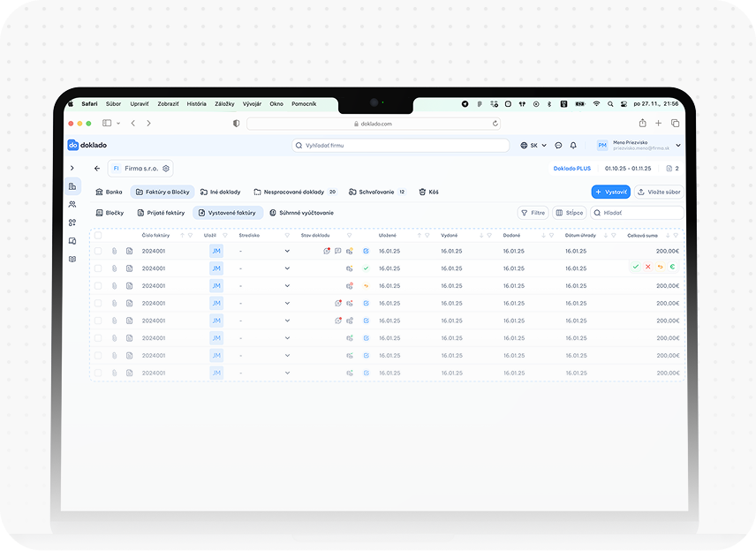Screen dimensions: 756x551
Task: Tick the select-all checkbox in table header
Action: pyautogui.click(x=98, y=235)
